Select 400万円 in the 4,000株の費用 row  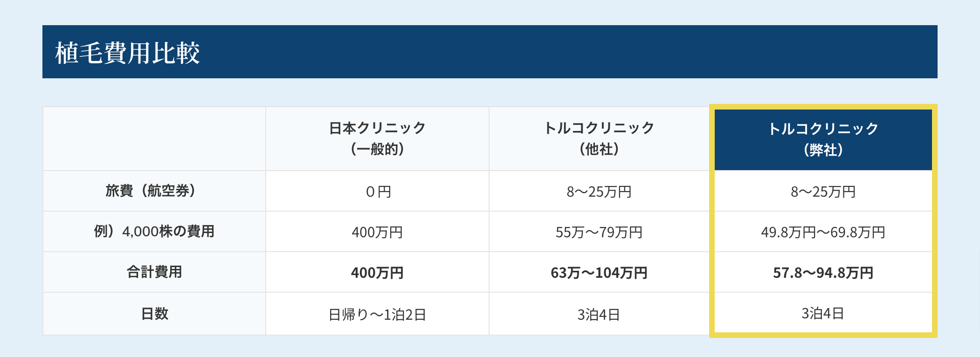pos(377,232)
